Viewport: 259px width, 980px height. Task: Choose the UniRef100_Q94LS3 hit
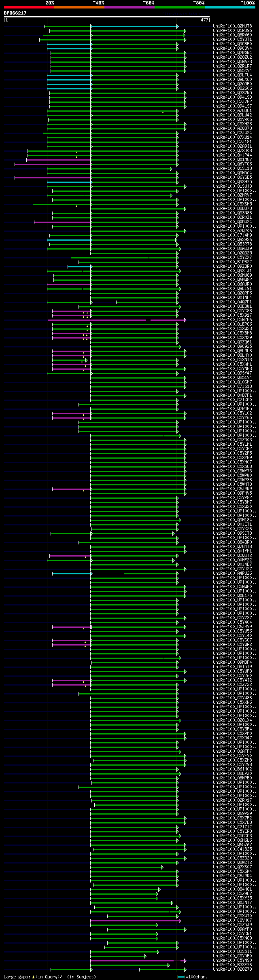(232, 97)
